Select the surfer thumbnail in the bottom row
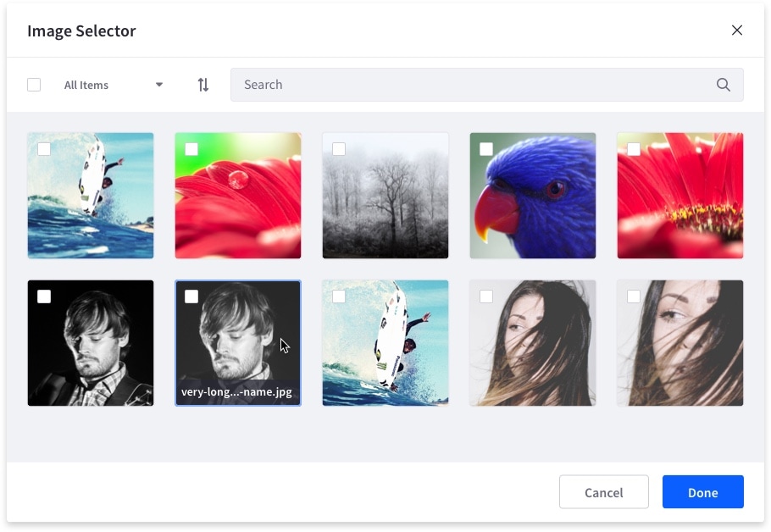This screenshot has width=771, height=532. (x=385, y=343)
